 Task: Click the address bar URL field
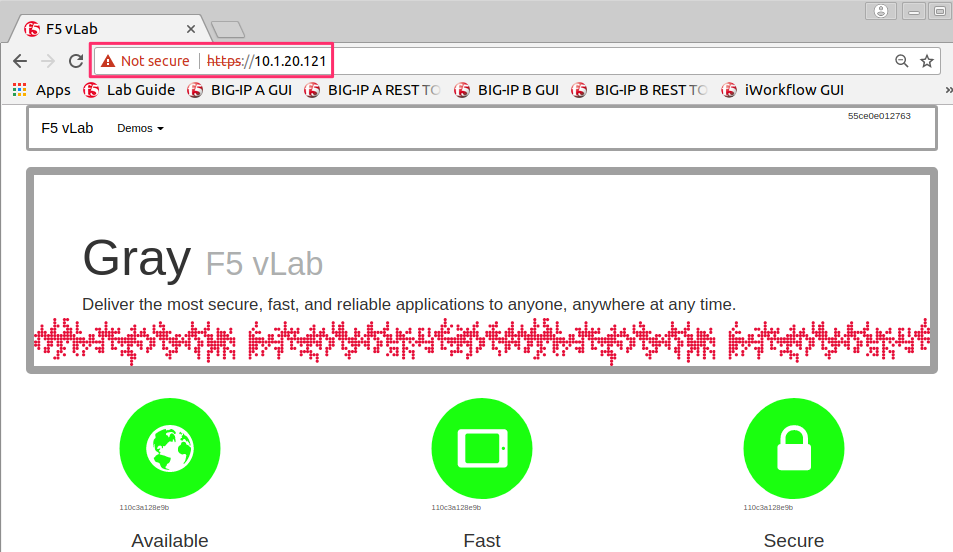coord(490,61)
